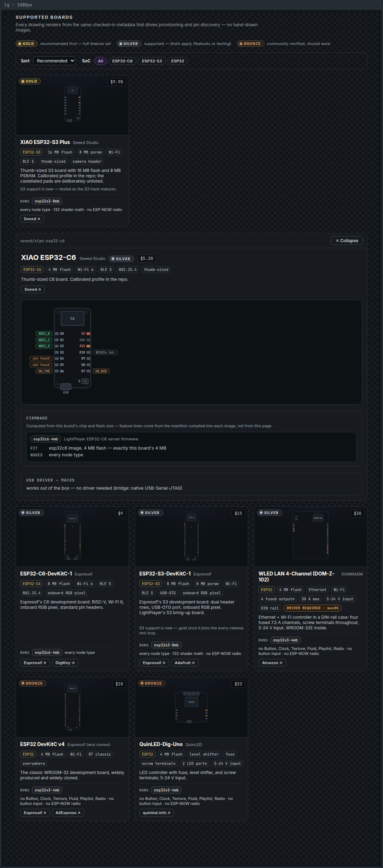383x868 pixels.
Task: Click the esp32v3-4mb tag on WLED LAN card
Action: click(285, 640)
